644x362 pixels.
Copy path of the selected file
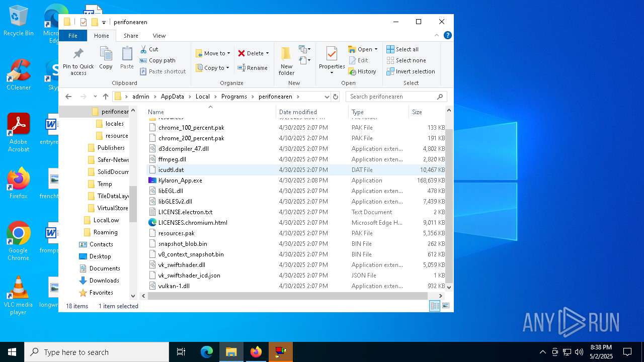[157, 60]
